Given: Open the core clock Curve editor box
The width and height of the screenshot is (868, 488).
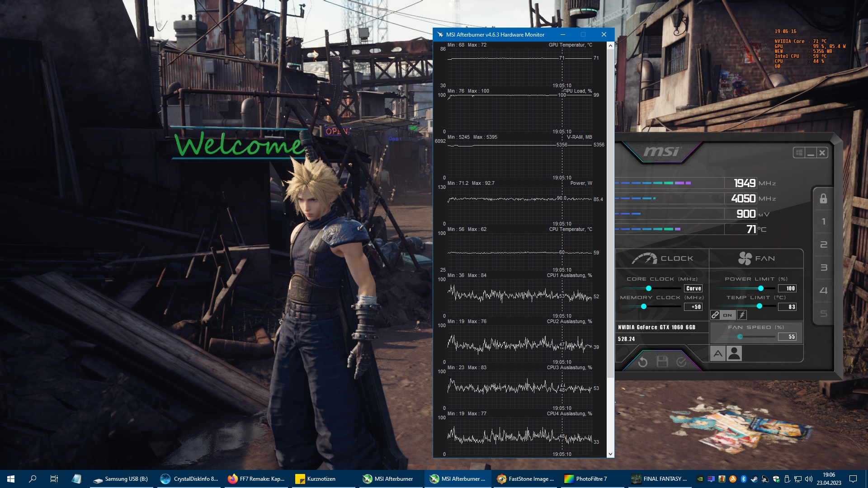Looking at the screenshot, I should (693, 288).
